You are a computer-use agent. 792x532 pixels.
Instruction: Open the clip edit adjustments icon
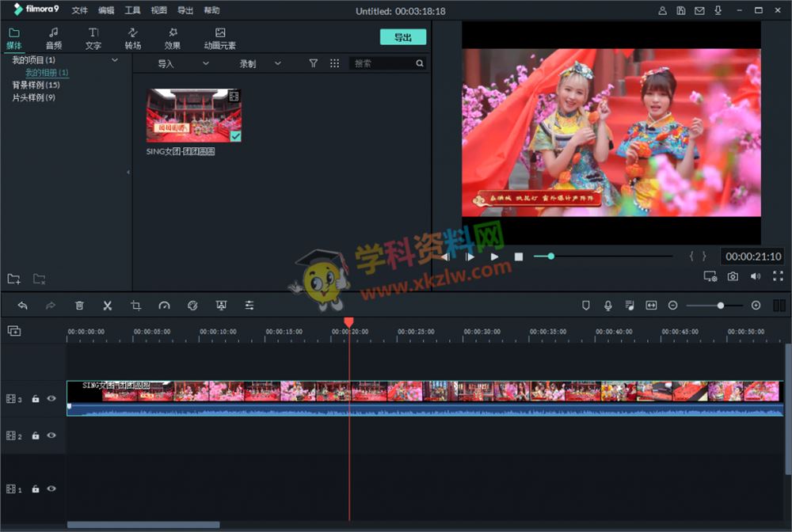[x=249, y=306]
